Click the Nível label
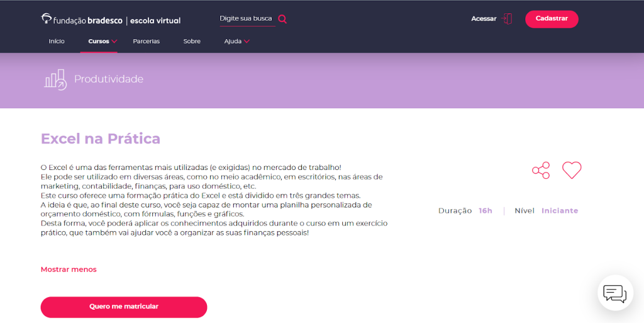Image resolution: width=644 pixels, height=323 pixels. click(525, 211)
